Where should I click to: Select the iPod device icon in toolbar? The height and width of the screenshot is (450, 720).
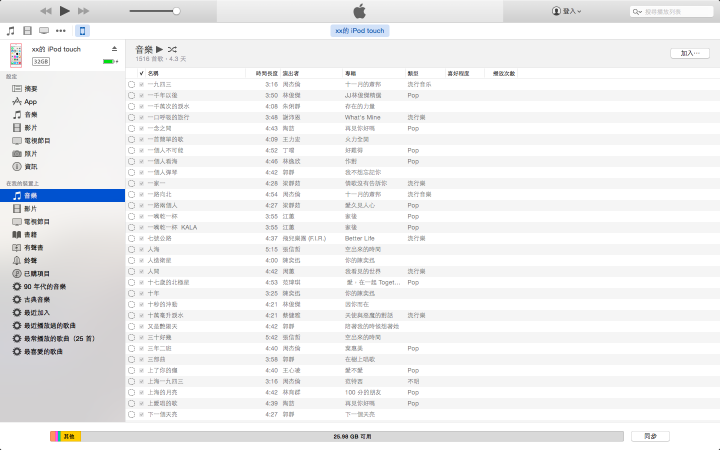(x=82, y=31)
